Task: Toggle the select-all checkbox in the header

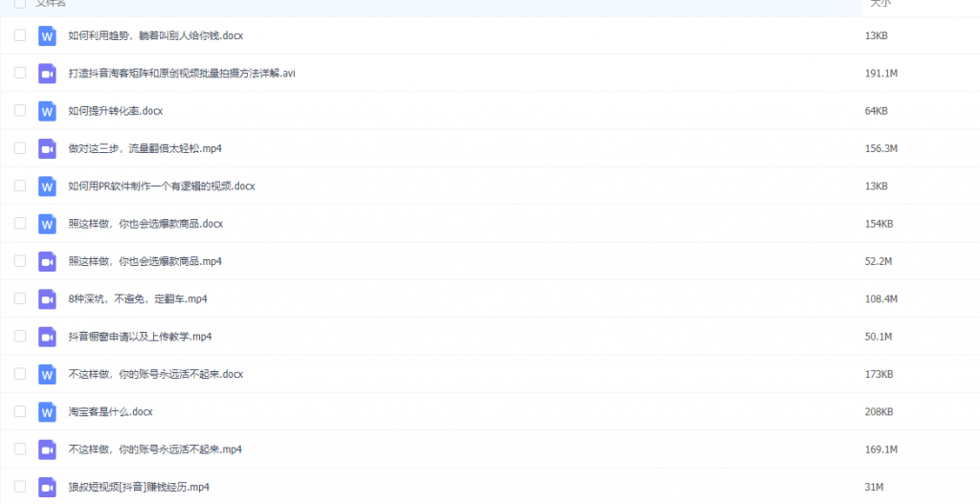Action: click(x=20, y=3)
